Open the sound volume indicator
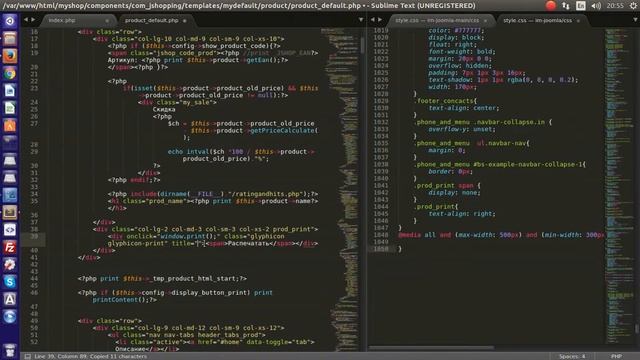The width and height of the screenshot is (640, 360). point(596,5)
